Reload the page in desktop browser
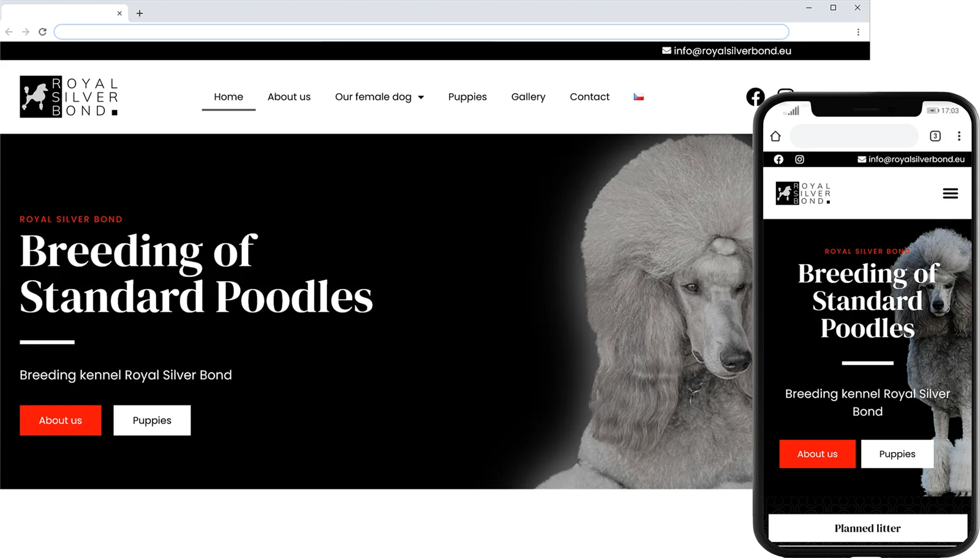 pyautogui.click(x=42, y=32)
